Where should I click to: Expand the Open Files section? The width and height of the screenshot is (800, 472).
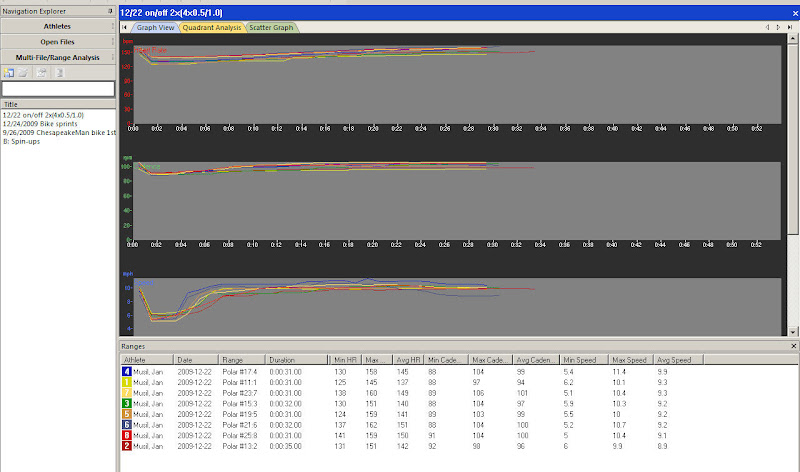(x=57, y=42)
